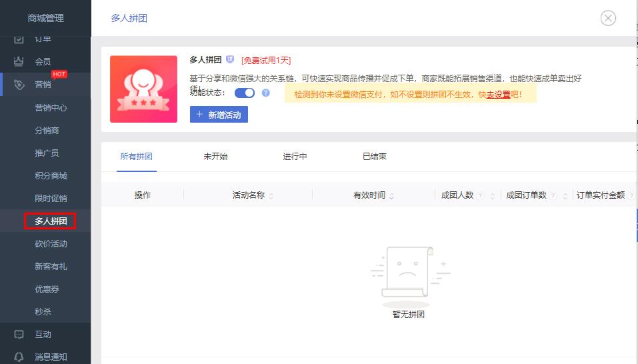
Task: Click the sort arrows on 成团人数 column
Action: 493,196
